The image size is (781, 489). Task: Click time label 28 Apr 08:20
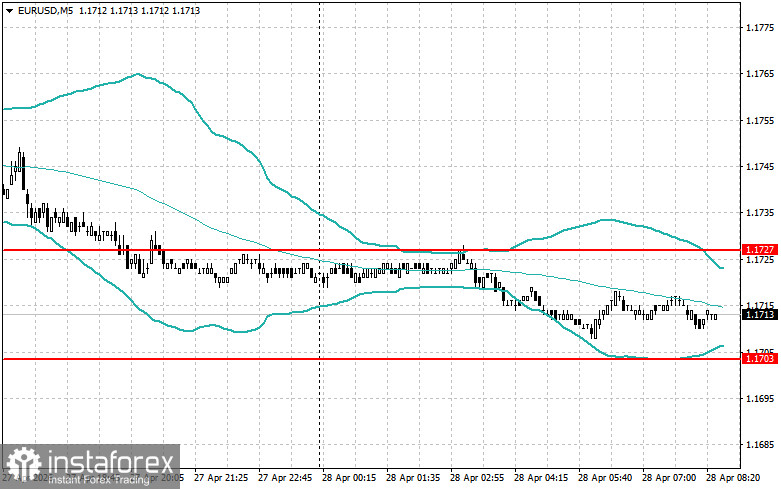point(733,478)
